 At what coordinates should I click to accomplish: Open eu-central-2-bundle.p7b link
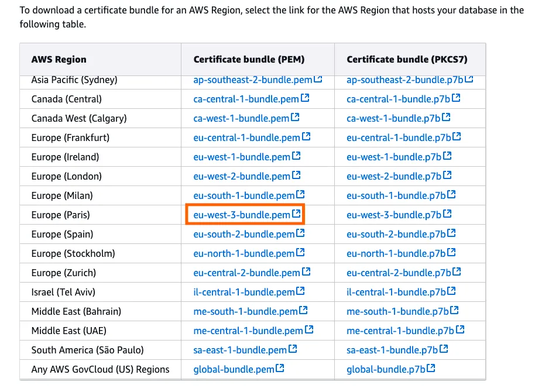(x=404, y=273)
